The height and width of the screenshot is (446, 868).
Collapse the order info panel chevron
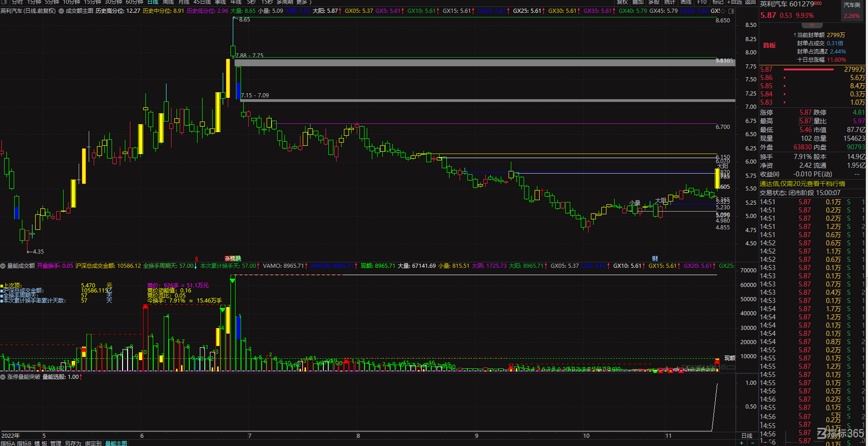812,25
